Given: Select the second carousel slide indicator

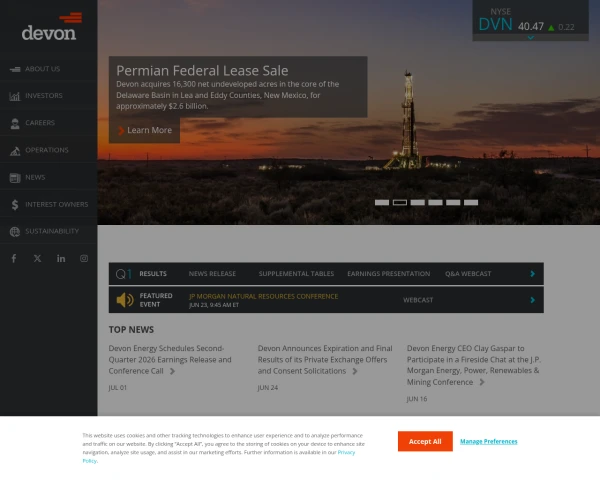Looking at the screenshot, I should 400,202.
